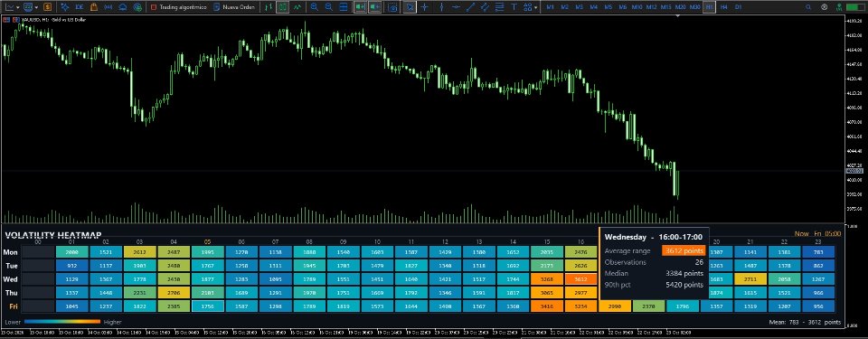The height and width of the screenshot is (339, 868).
Task: Click the orange Wed 16 cell 3612
Action: [x=580, y=278]
